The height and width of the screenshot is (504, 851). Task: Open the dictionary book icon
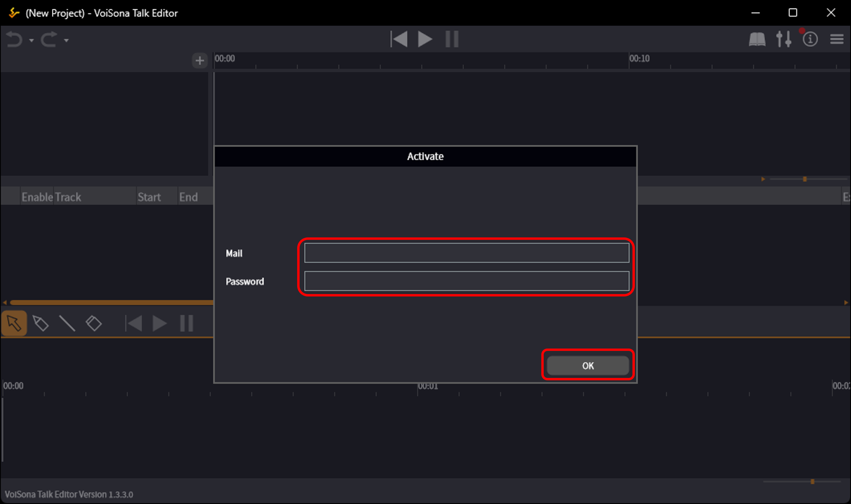pos(757,39)
